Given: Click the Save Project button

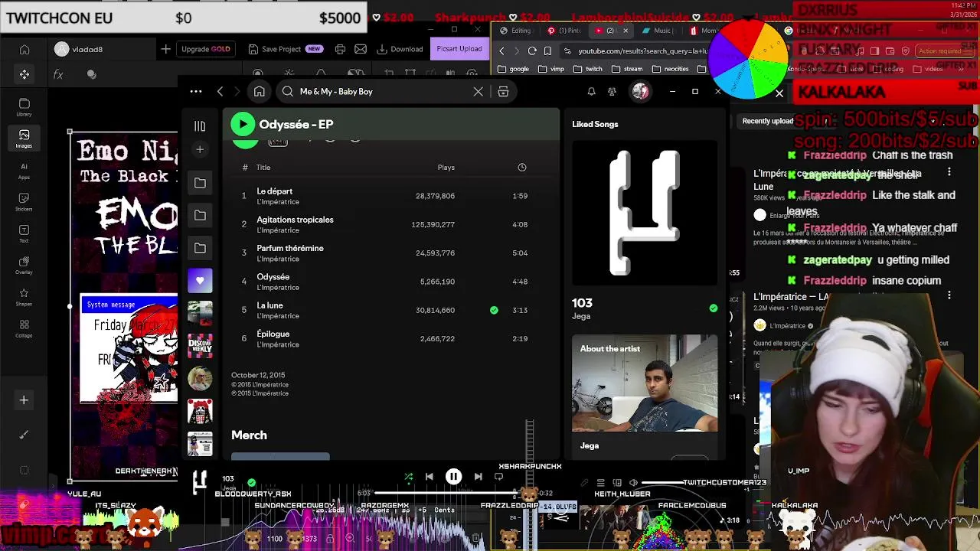Looking at the screenshot, I should [x=286, y=49].
